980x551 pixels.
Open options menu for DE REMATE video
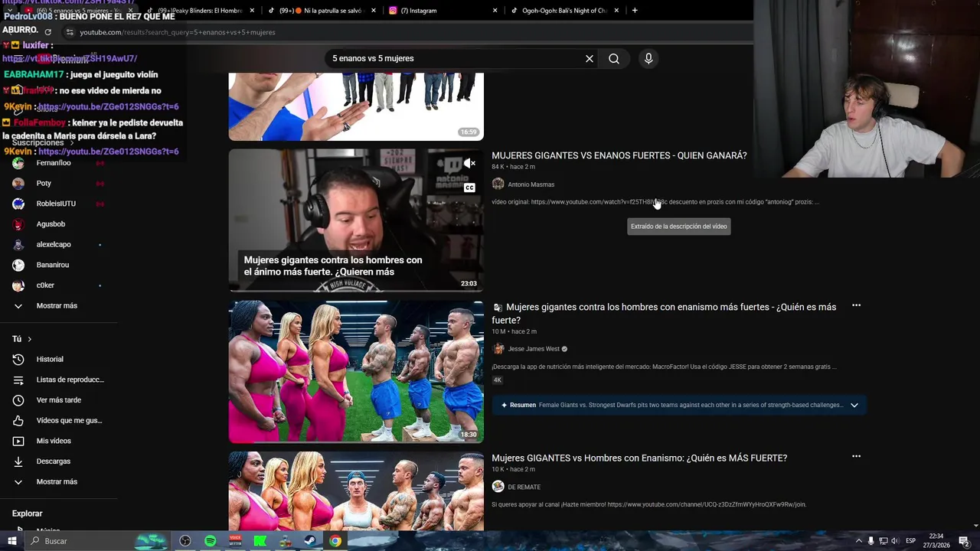pyautogui.click(x=856, y=456)
